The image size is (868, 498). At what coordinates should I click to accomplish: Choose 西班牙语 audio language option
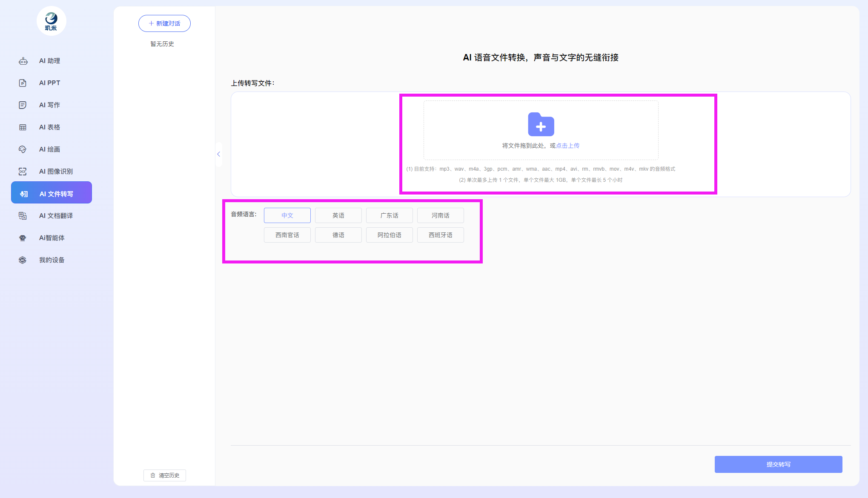pos(440,235)
